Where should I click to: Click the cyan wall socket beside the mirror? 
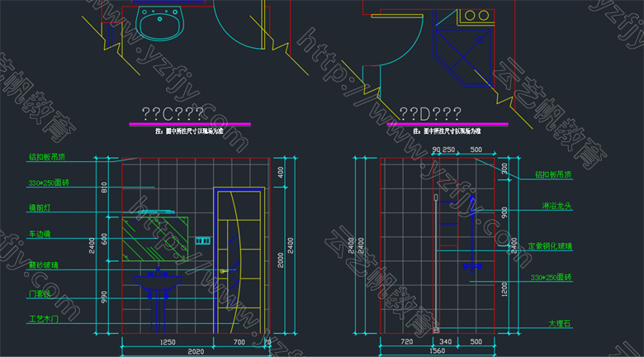202,240
